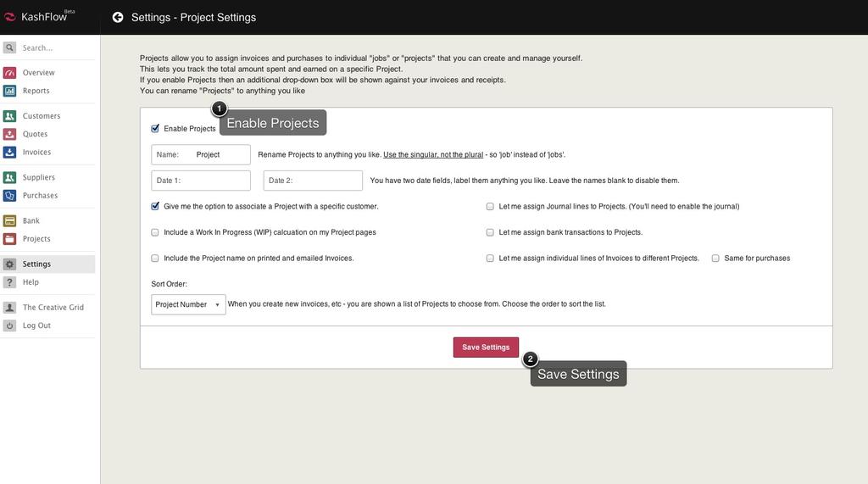The image size is (868, 484).
Task: Toggle the Enable Projects checkbox
Action: (x=155, y=129)
